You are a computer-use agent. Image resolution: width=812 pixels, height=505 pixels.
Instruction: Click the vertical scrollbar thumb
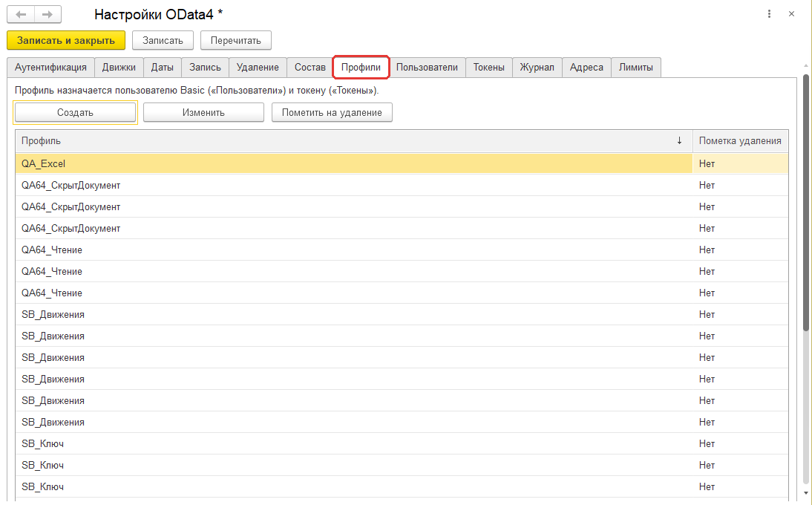[x=806, y=202]
